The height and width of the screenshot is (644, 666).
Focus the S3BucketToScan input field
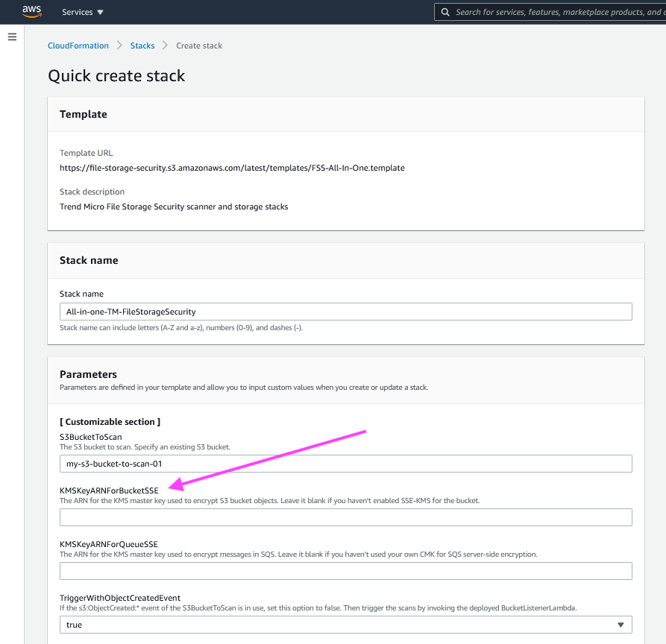(x=345, y=464)
